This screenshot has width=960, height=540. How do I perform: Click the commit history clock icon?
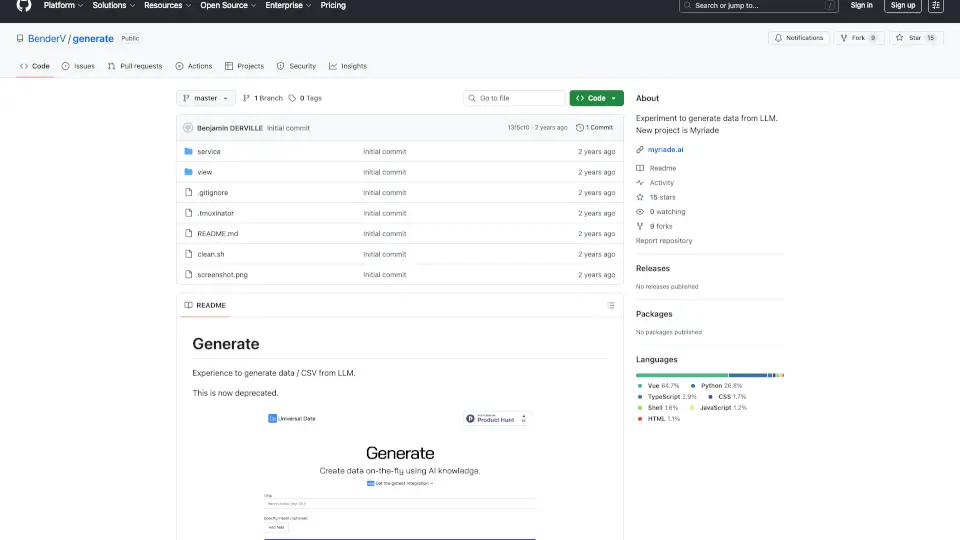pyautogui.click(x=579, y=127)
